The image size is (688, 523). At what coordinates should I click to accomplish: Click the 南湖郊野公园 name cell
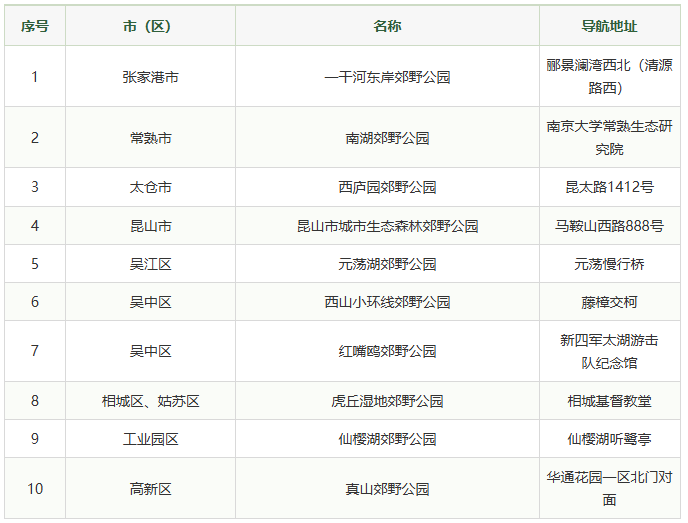click(387, 138)
